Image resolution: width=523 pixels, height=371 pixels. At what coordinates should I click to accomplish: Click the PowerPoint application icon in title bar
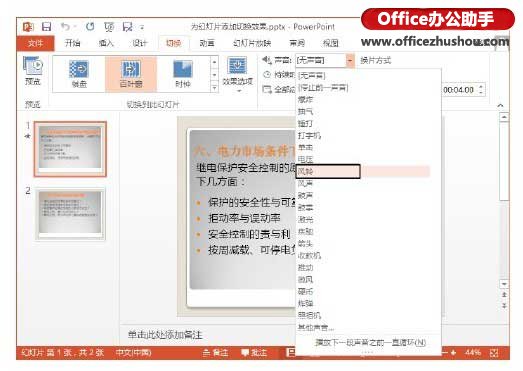(x=28, y=27)
